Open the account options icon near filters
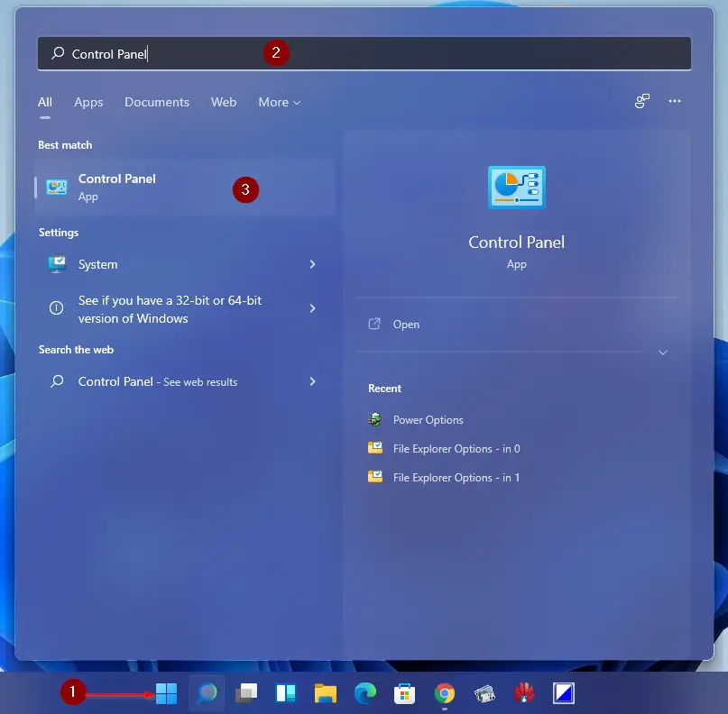Screen dimensions: 728x714 coord(641,102)
